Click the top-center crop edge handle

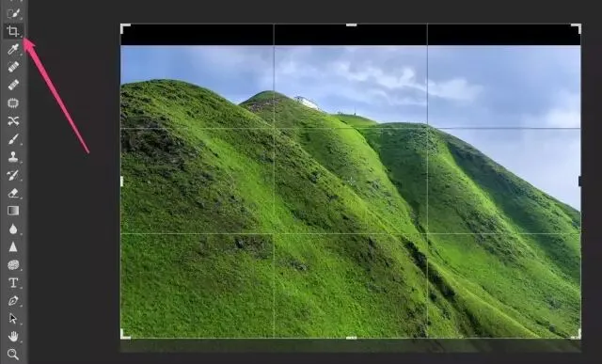(x=351, y=25)
